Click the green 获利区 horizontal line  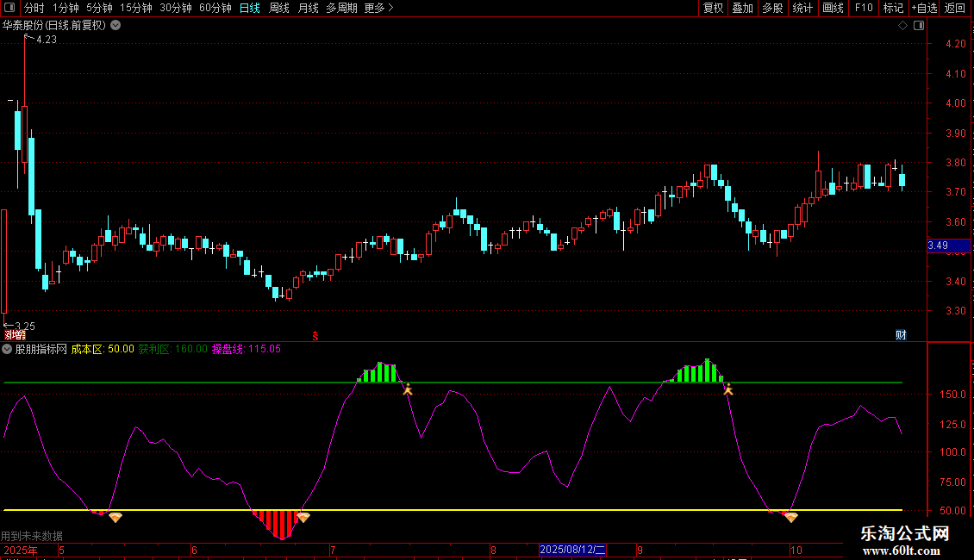coord(453,383)
